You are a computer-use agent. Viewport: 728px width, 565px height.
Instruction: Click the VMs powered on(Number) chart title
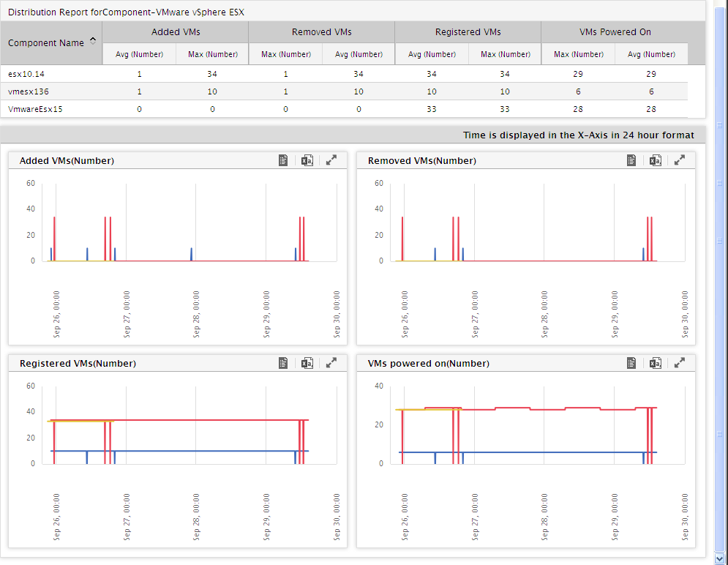tap(429, 364)
